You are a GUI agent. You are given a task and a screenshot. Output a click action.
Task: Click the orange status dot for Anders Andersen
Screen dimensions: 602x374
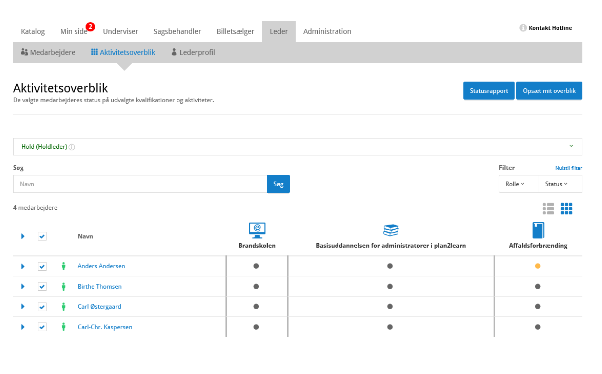(538, 266)
